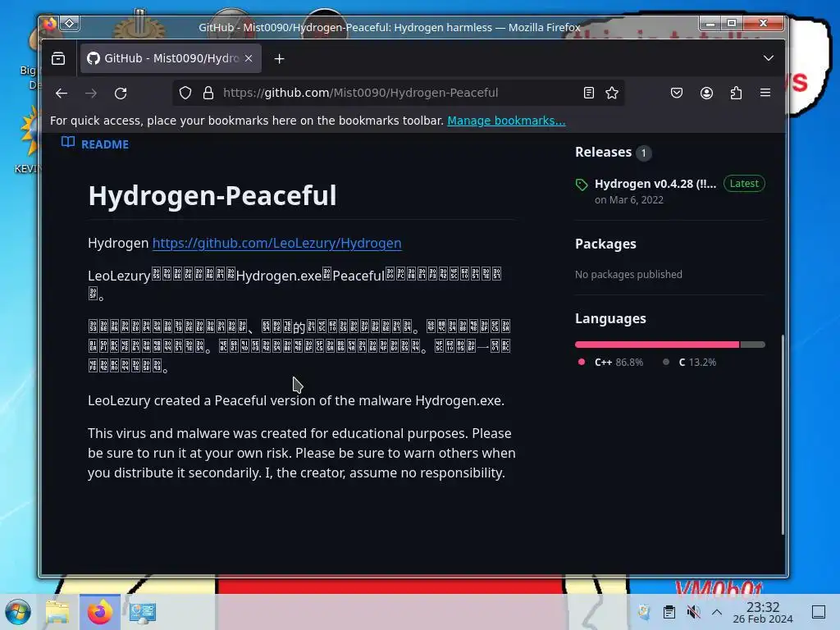Open a new tab with plus button
840x630 pixels.
(279, 58)
